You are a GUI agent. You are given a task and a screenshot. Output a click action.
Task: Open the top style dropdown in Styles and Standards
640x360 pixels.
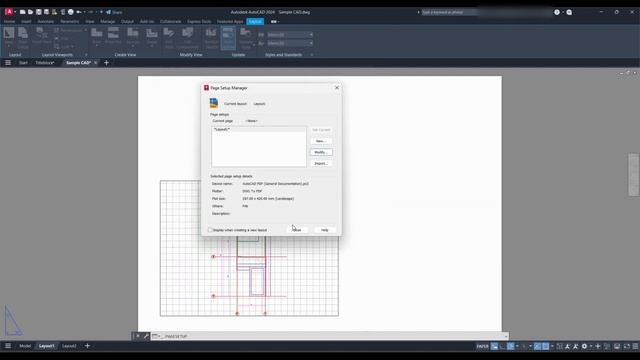click(x=290, y=35)
